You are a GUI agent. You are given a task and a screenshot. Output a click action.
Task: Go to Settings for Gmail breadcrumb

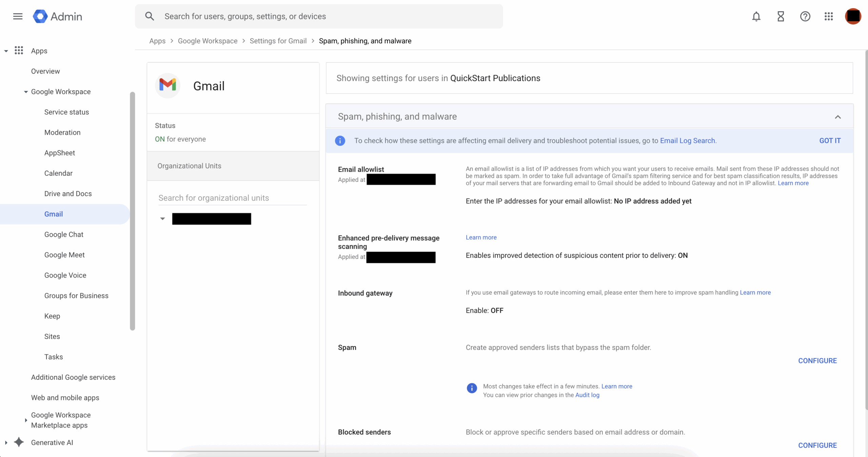[x=278, y=41]
